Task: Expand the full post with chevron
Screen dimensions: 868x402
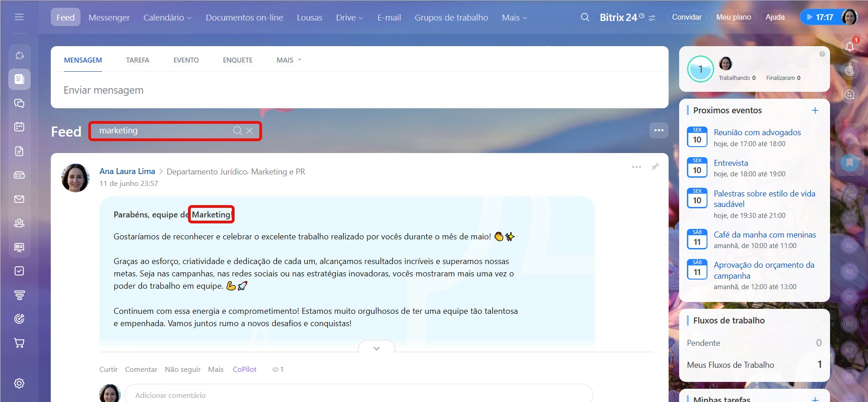Action: [376, 348]
